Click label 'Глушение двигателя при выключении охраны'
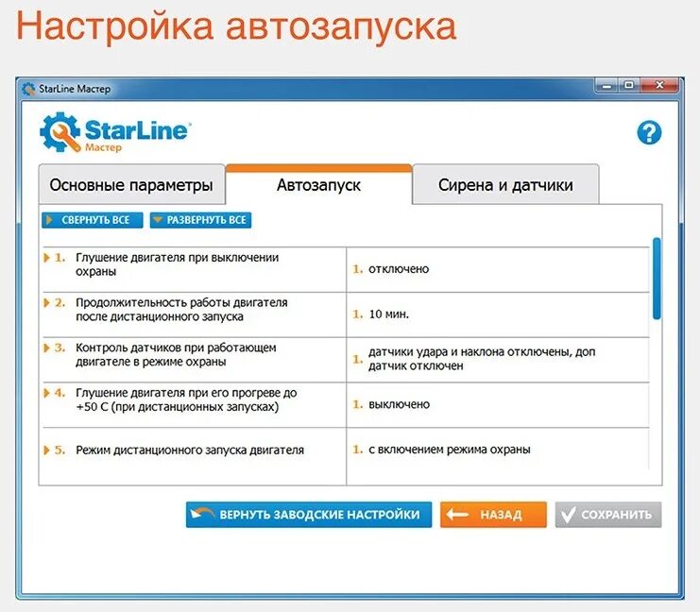700x612 pixels. point(178,264)
